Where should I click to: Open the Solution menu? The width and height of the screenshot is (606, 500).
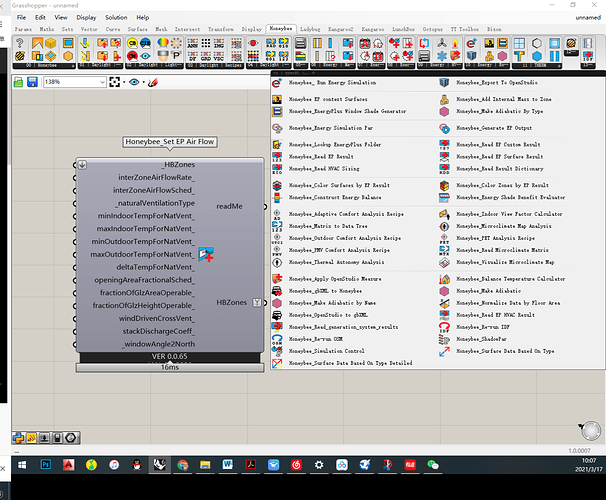click(x=116, y=17)
